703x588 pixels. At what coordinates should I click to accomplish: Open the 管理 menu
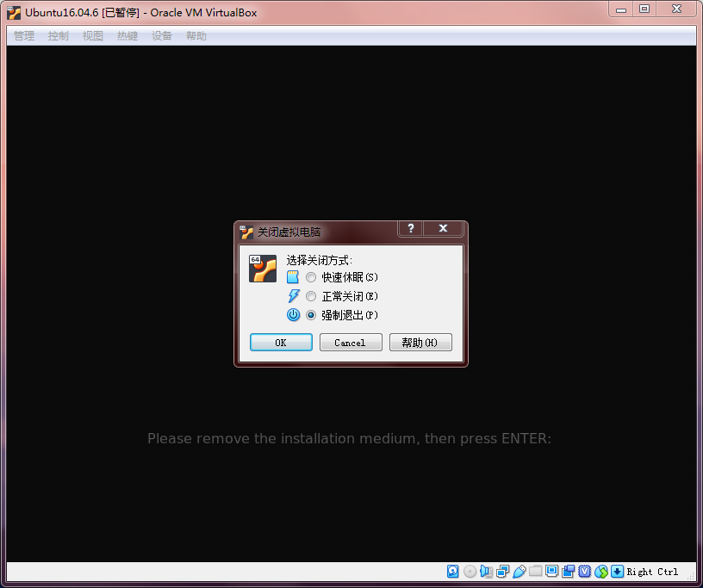tap(24, 36)
